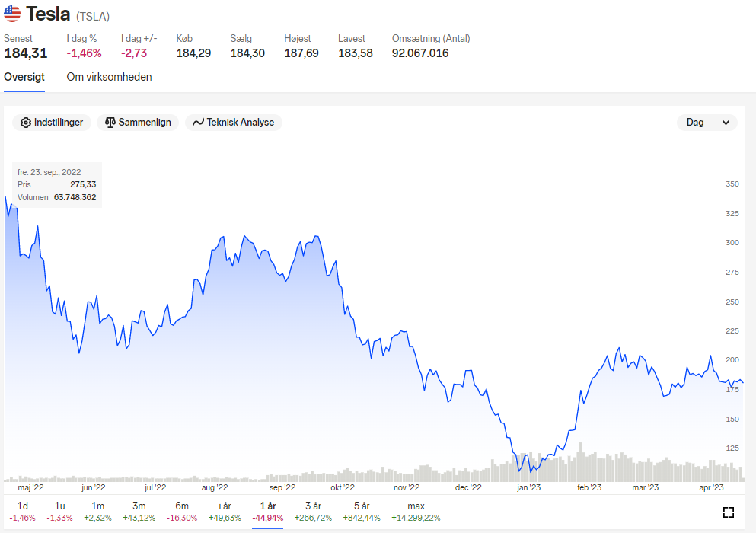Image resolution: width=756 pixels, height=533 pixels.
Task: Click the Omsætning value 92.067.016
Action: point(420,53)
